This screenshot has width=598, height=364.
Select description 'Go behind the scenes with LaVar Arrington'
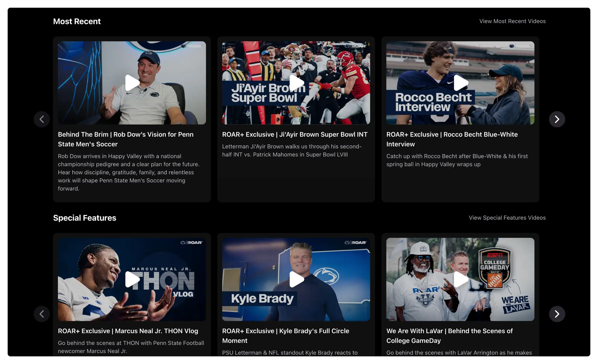[x=459, y=353]
